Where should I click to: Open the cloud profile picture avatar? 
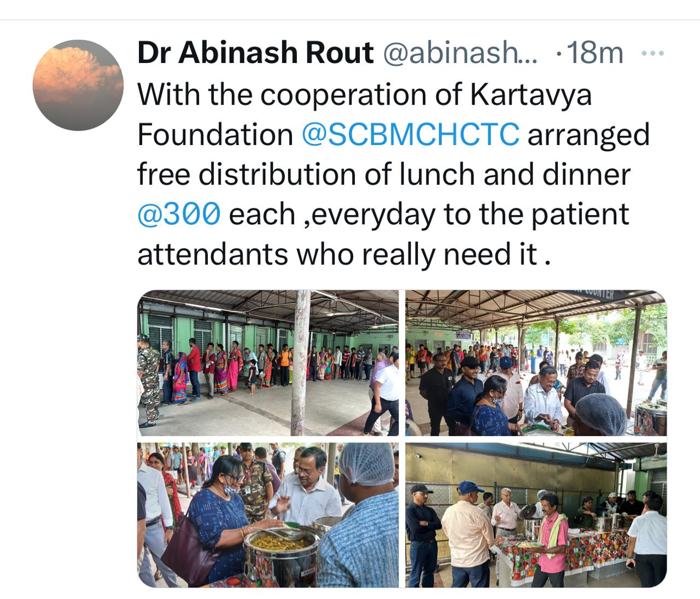78,85
